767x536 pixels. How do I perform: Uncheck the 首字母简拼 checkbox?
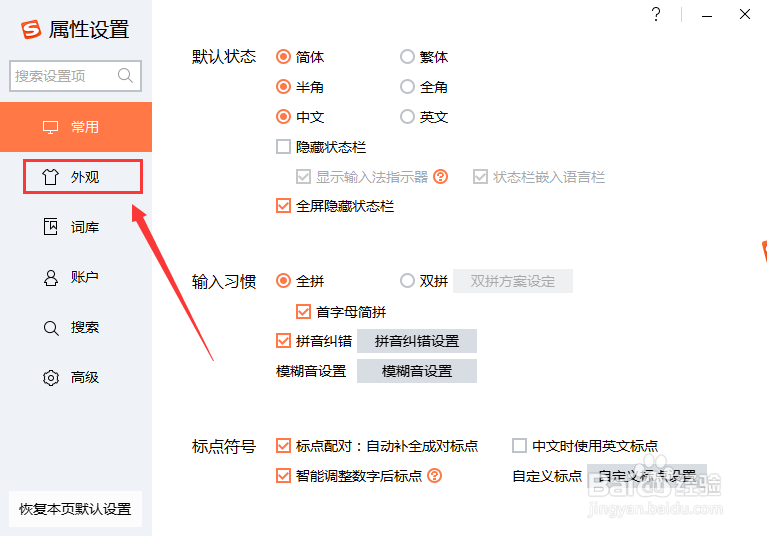(x=304, y=311)
